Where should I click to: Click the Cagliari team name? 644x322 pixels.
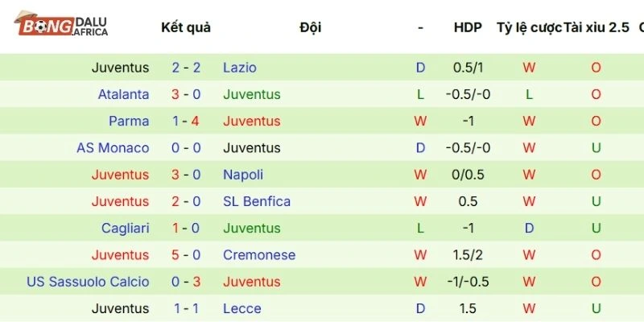125,229
